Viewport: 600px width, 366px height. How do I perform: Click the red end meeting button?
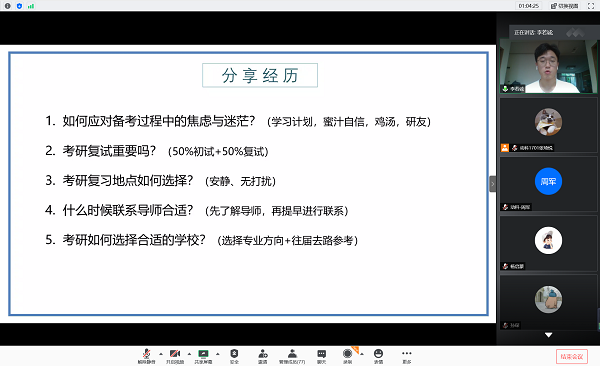(572, 356)
